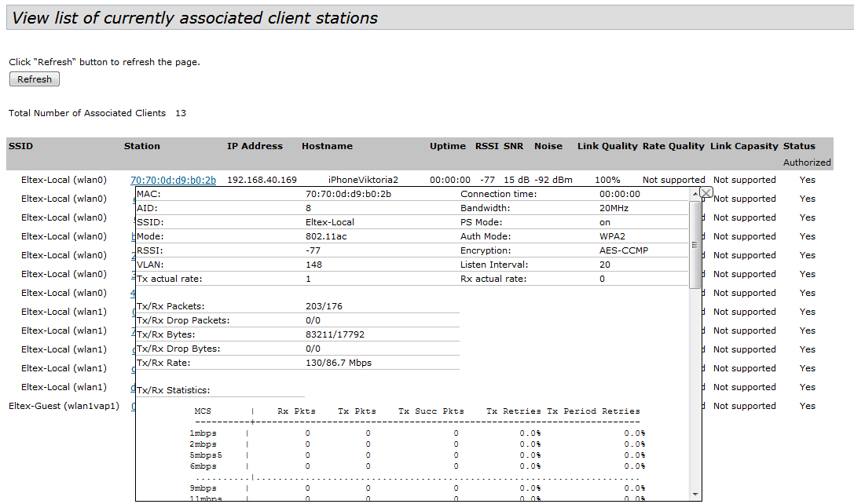Grab the popup's vertical scrollbar thumb
The width and height of the screenshot is (854, 504).
point(695,243)
